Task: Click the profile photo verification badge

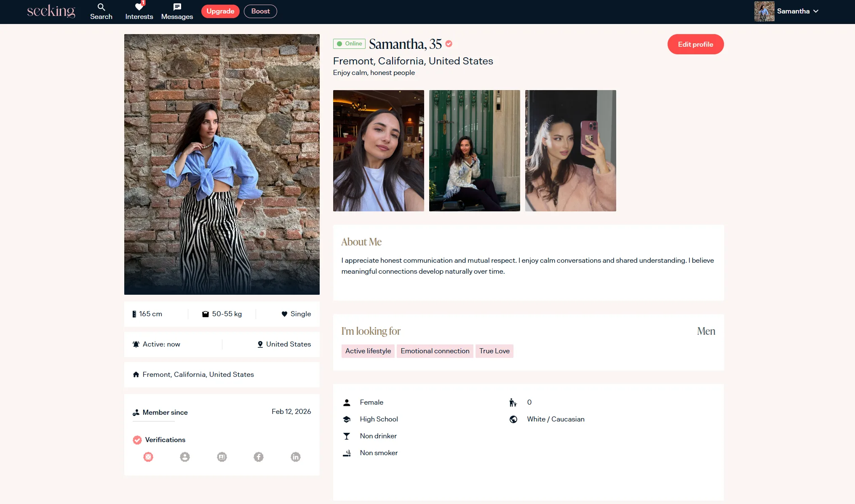Action: click(185, 457)
